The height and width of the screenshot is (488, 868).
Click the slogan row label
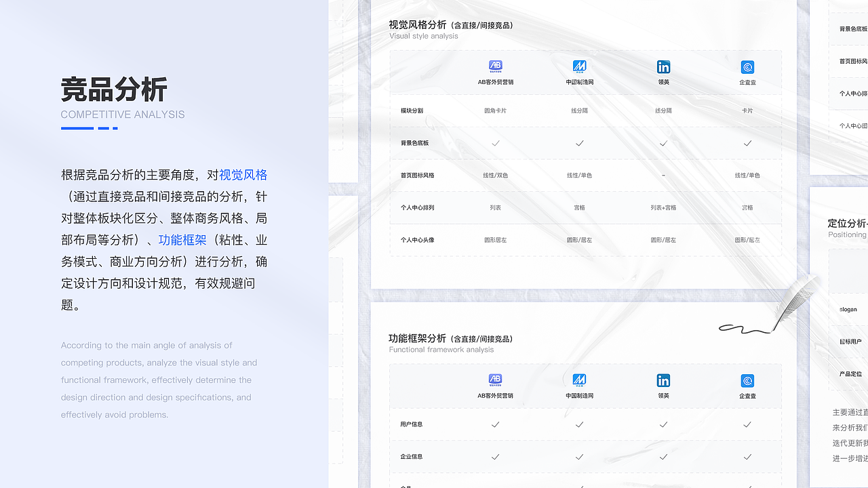[x=848, y=310]
